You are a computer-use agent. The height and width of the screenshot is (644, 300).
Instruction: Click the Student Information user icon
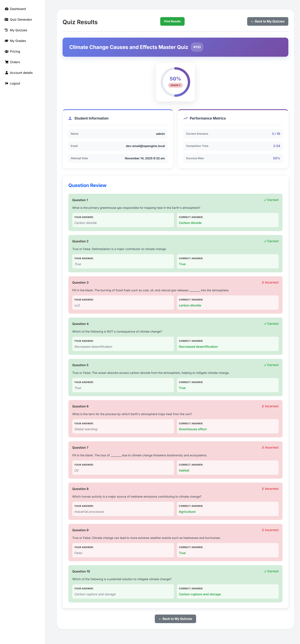70,118
